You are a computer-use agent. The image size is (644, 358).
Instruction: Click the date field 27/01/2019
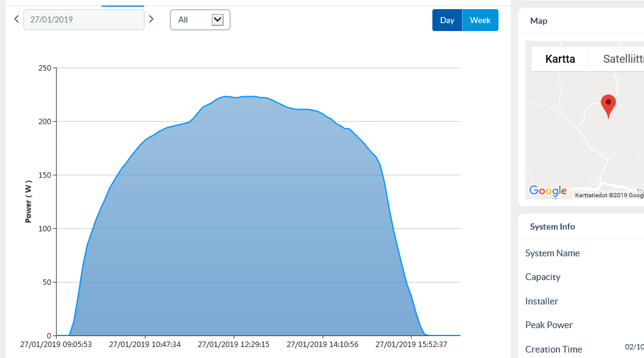(84, 19)
